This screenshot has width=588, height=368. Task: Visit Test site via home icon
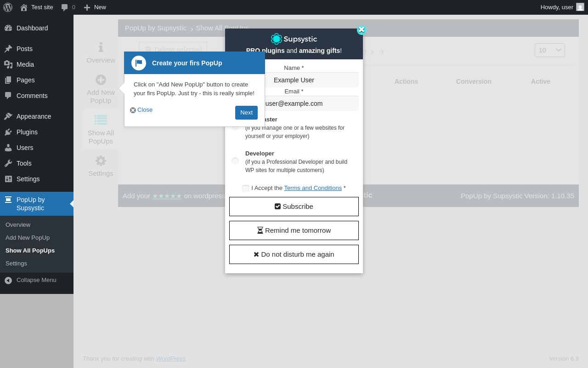[24, 7]
